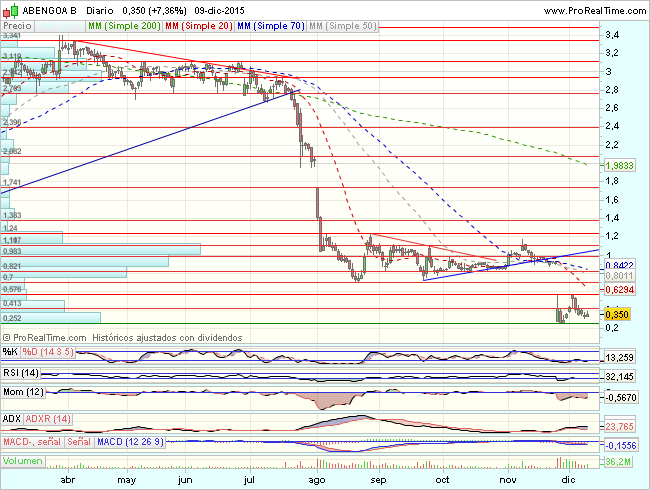This screenshot has width=650, height=490.
Task: Click the 13,259 stochastic value
Action: tap(619, 357)
